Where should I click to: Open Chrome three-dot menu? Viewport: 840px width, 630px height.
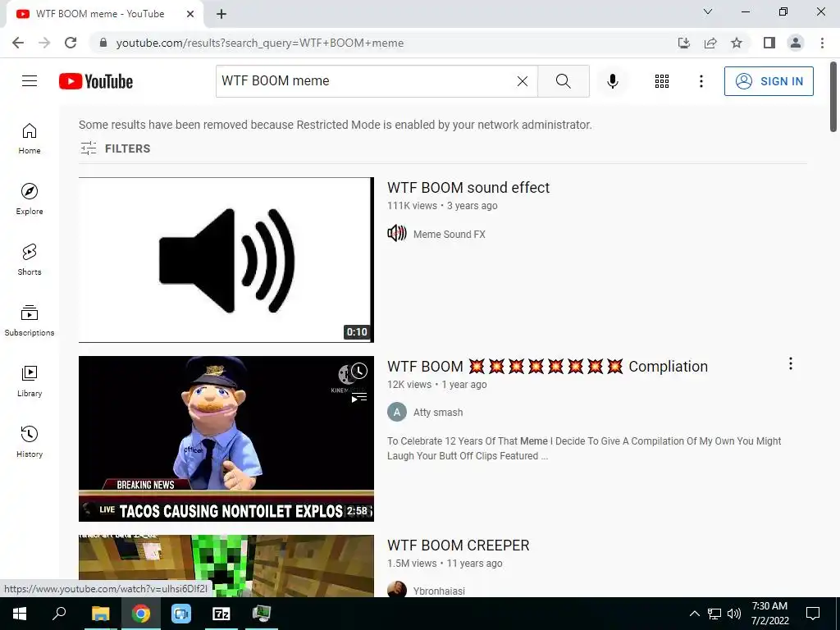tap(822, 43)
